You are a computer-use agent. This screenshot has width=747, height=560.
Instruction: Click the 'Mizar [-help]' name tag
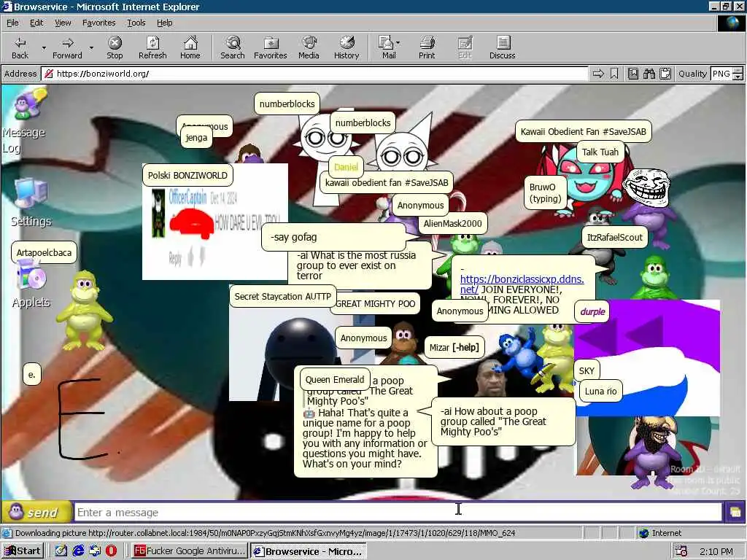point(454,347)
